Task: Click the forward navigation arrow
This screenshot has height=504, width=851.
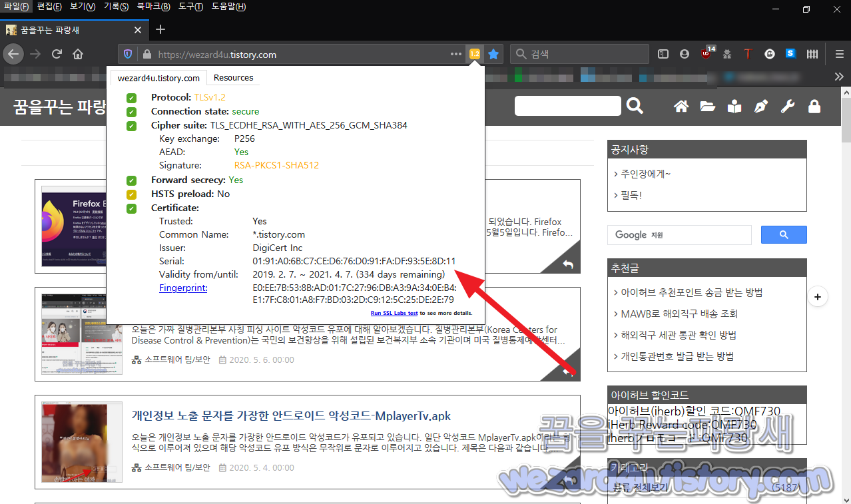Action: pyautogui.click(x=35, y=54)
